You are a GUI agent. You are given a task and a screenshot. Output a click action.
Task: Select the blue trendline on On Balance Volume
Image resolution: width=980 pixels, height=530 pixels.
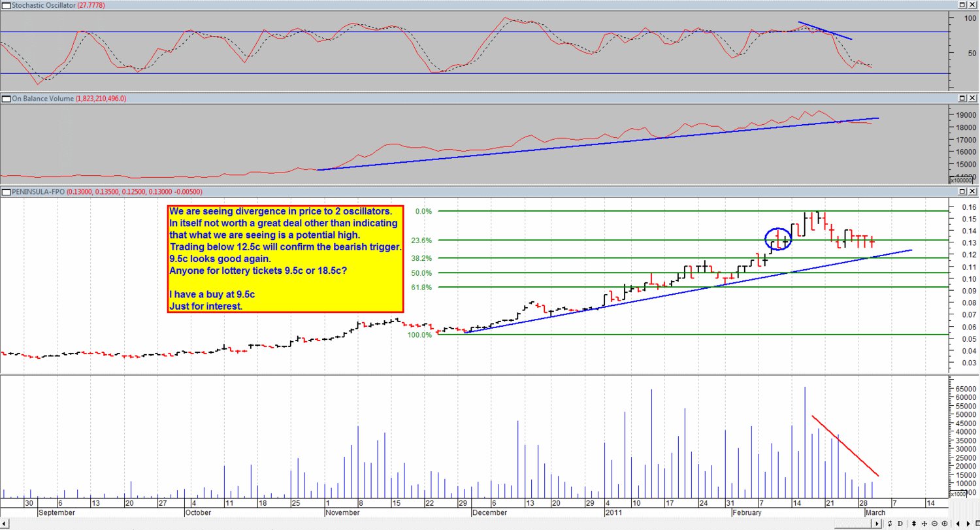(x=598, y=144)
